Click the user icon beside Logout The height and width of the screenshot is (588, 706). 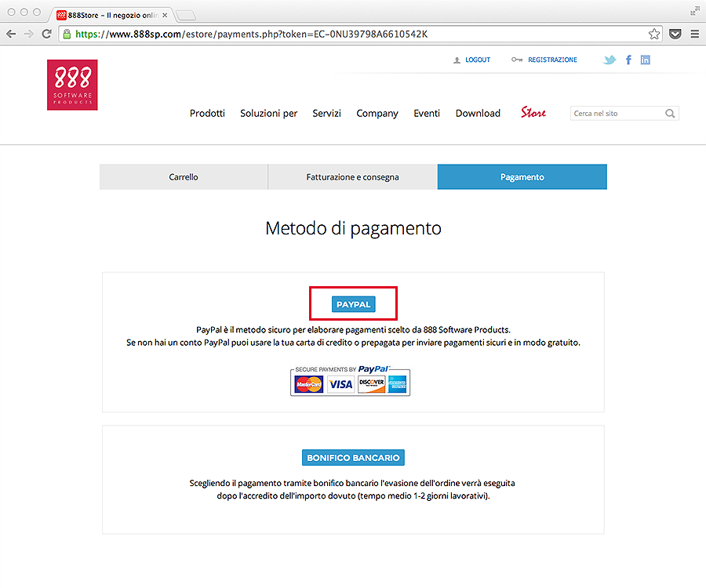pyautogui.click(x=457, y=60)
